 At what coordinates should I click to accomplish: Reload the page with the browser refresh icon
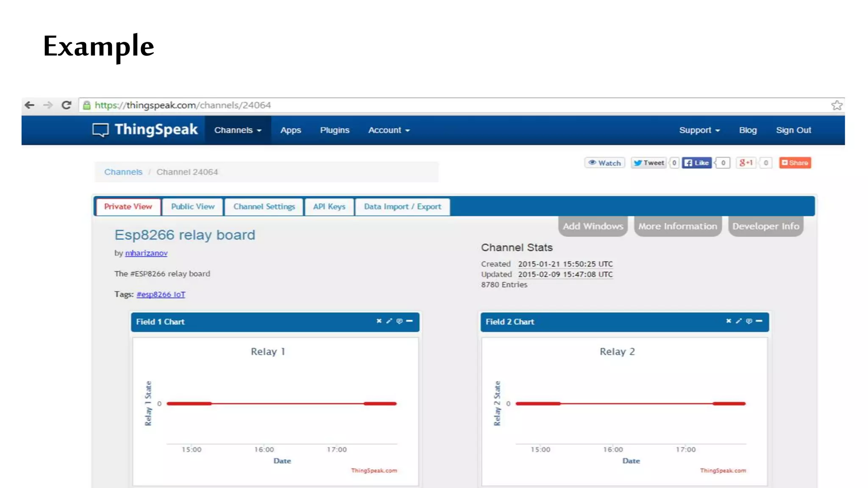click(x=67, y=105)
